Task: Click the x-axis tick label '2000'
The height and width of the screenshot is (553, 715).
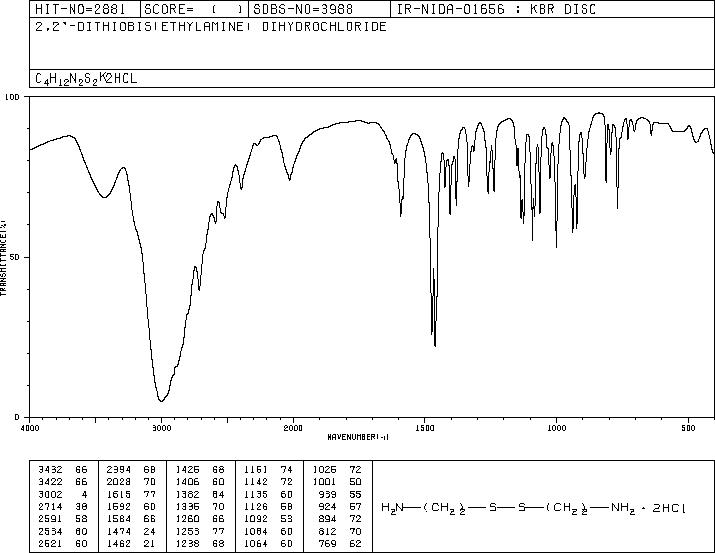Action: tap(293, 428)
